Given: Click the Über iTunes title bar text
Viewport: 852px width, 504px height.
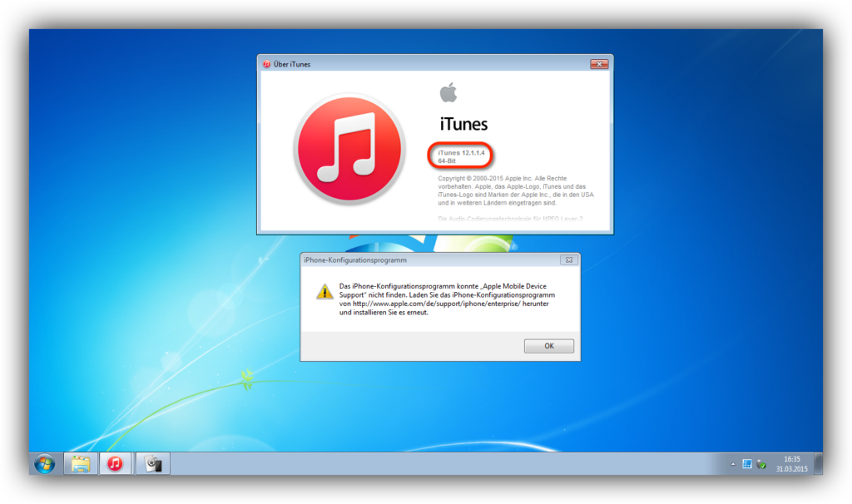Looking at the screenshot, I should (292, 64).
